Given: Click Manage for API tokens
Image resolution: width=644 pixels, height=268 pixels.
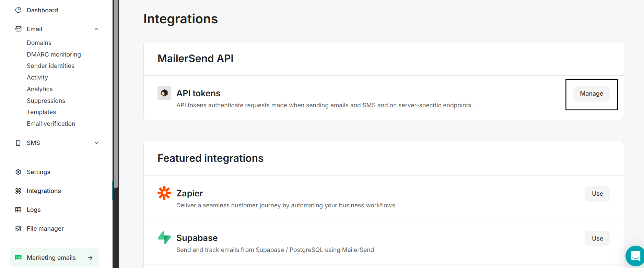Looking at the screenshot, I should 592,94.
